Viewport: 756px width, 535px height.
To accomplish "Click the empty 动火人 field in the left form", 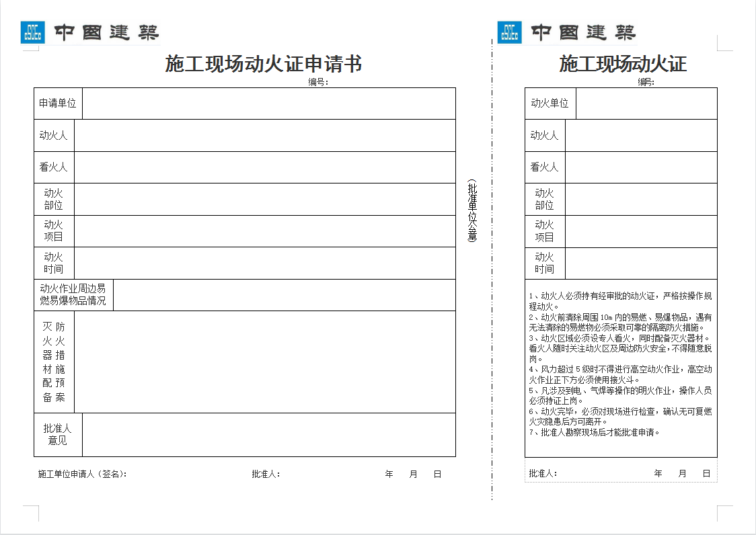I will tap(265, 136).
